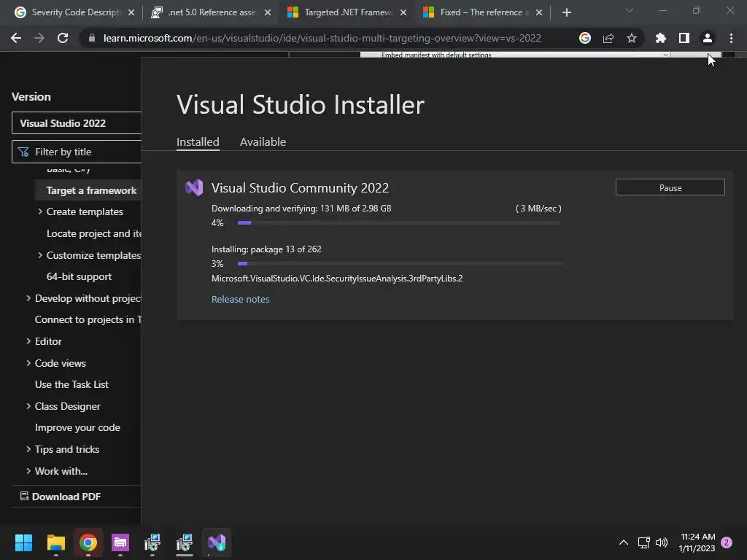Reload the current page
This screenshot has height=560, width=747.
click(x=63, y=38)
